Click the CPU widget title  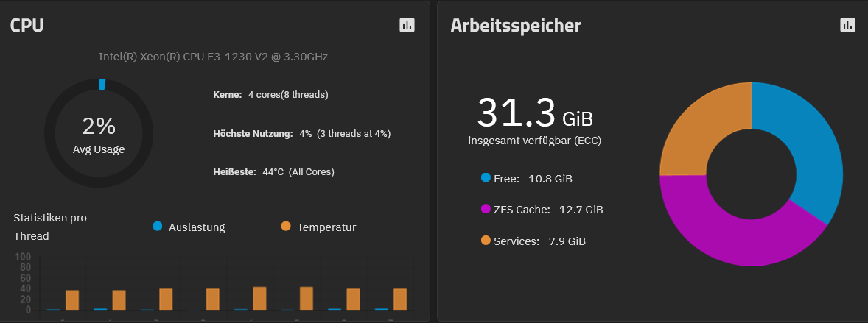pyautogui.click(x=27, y=26)
